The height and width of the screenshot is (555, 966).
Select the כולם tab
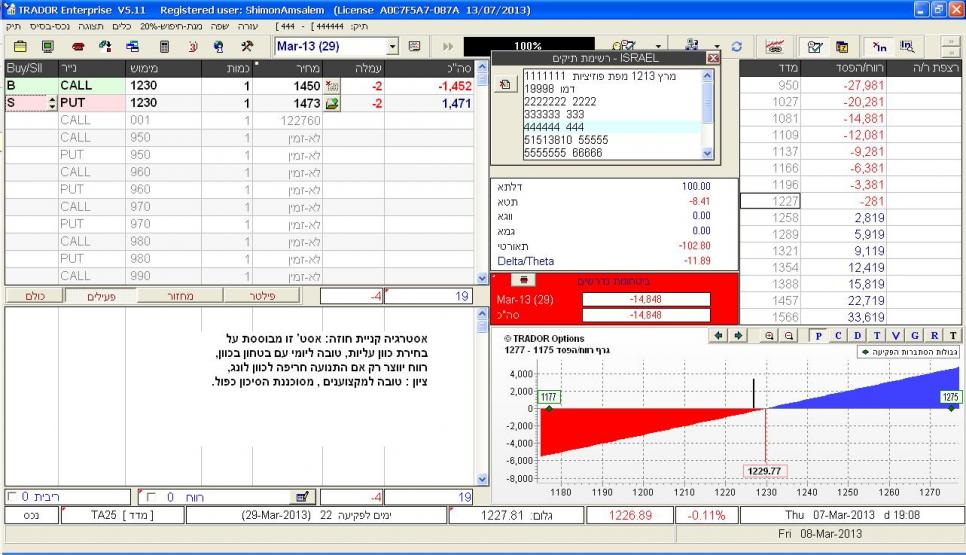pos(33,296)
